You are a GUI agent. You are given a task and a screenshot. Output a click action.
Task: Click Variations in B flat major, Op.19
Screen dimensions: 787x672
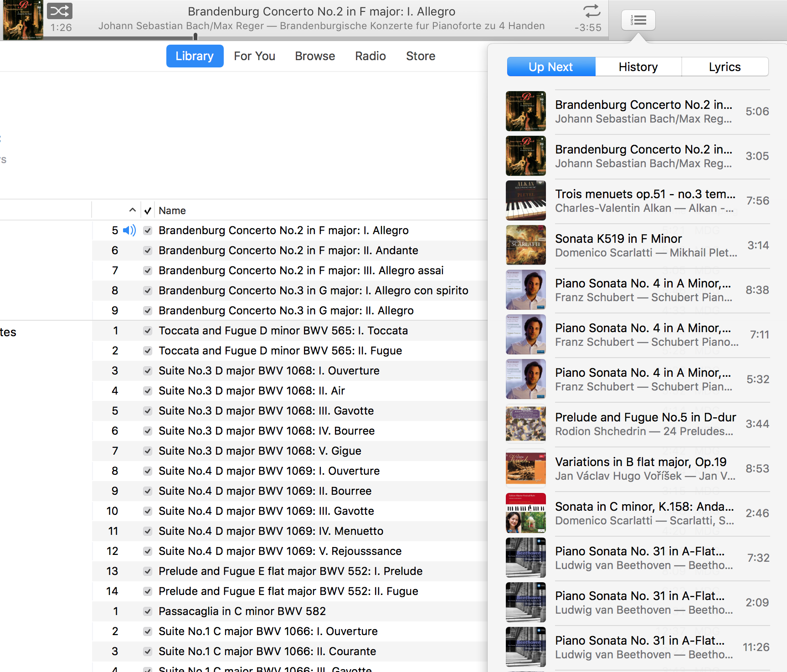pos(641,462)
